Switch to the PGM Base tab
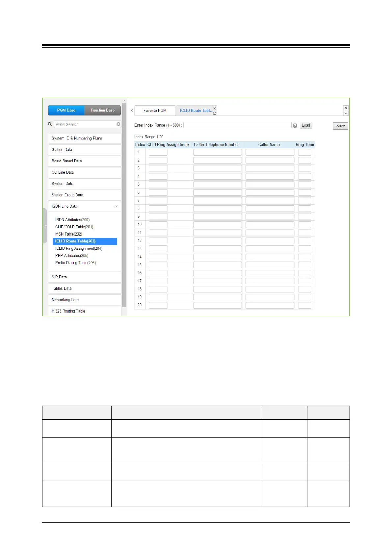 pyautogui.click(x=66, y=110)
